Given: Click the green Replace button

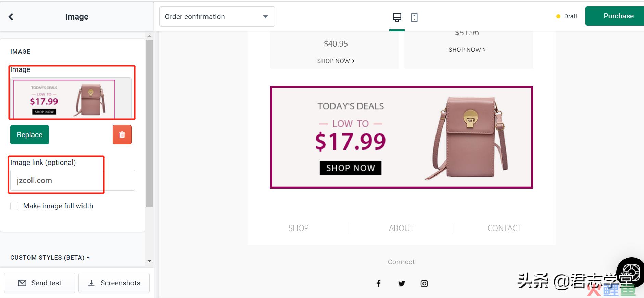Looking at the screenshot, I should 29,135.
